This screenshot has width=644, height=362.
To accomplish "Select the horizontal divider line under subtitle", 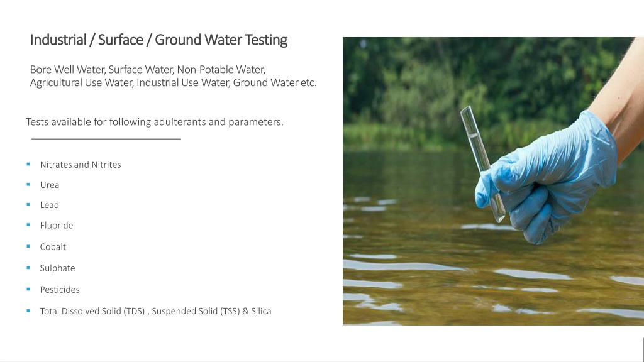I will pos(106,139).
